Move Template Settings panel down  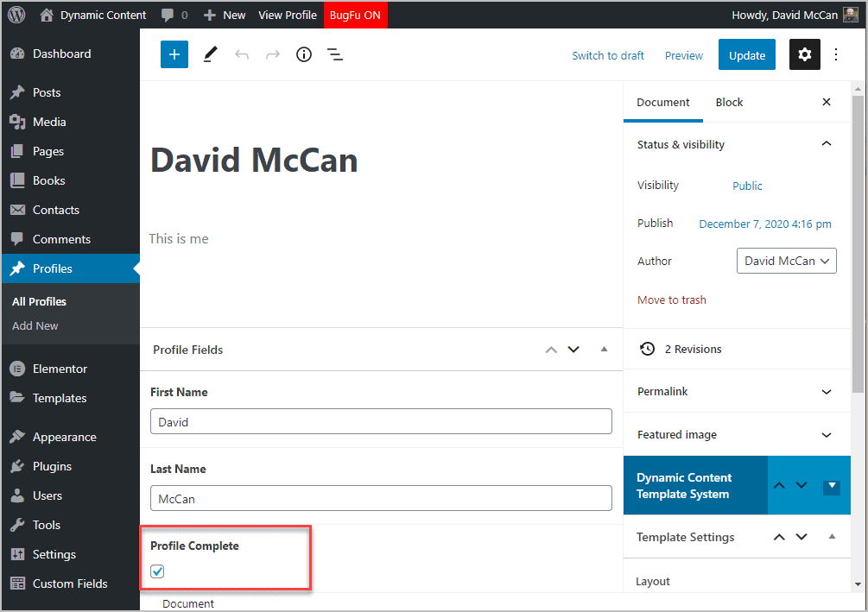[x=801, y=537]
